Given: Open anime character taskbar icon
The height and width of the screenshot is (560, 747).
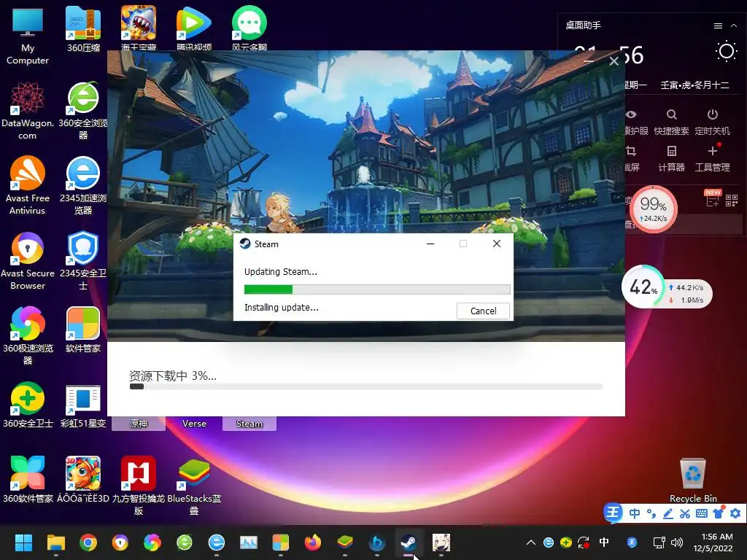Looking at the screenshot, I should pyautogui.click(x=441, y=542).
